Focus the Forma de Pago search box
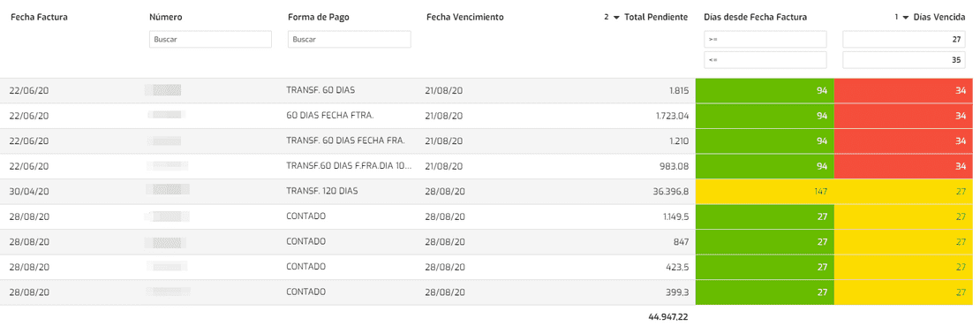980x334 pixels. [x=350, y=40]
